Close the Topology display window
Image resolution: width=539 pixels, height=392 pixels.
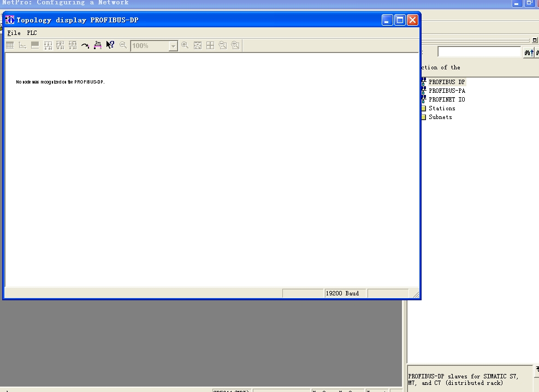tap(412, 20)
